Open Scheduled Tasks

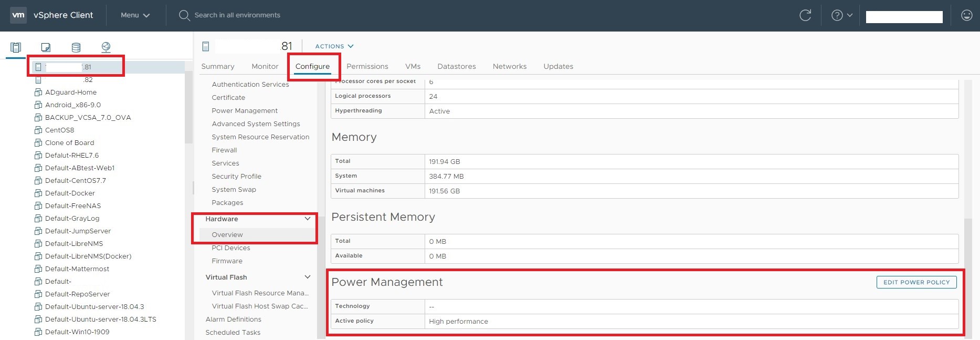click(x=233, y=332)
